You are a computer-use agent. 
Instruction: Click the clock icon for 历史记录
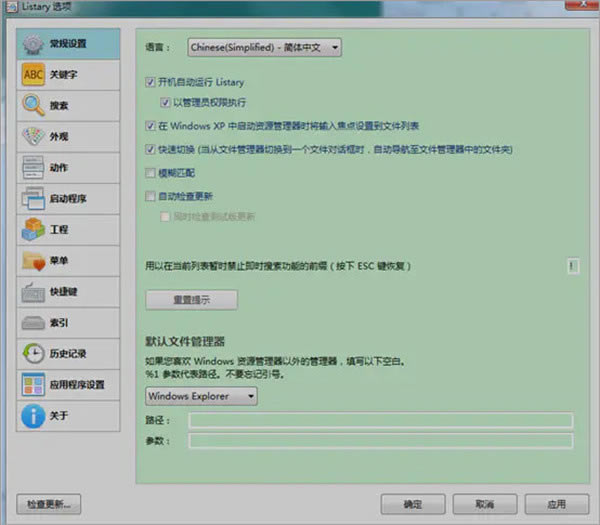(x=33, y=353)
